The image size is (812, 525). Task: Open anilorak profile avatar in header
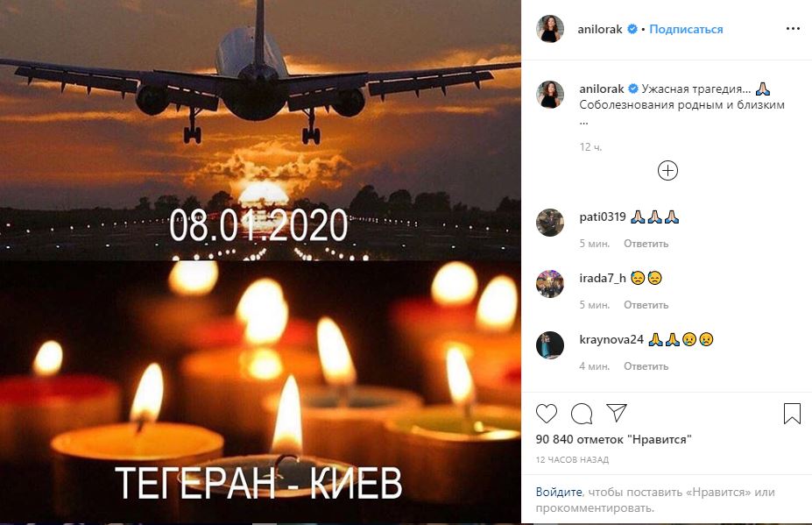point(550,29)
